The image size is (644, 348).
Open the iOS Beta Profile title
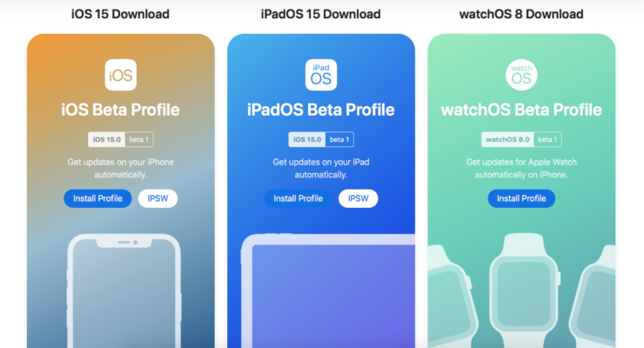pyautogui.click(x=121, y=110)
